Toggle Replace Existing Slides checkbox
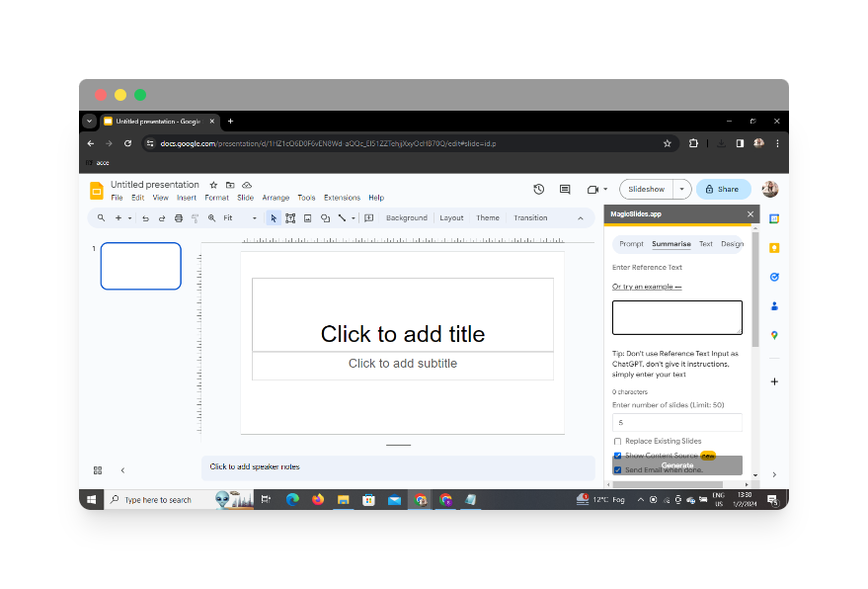This screenshot has width=868, height=589. point(618,442)
